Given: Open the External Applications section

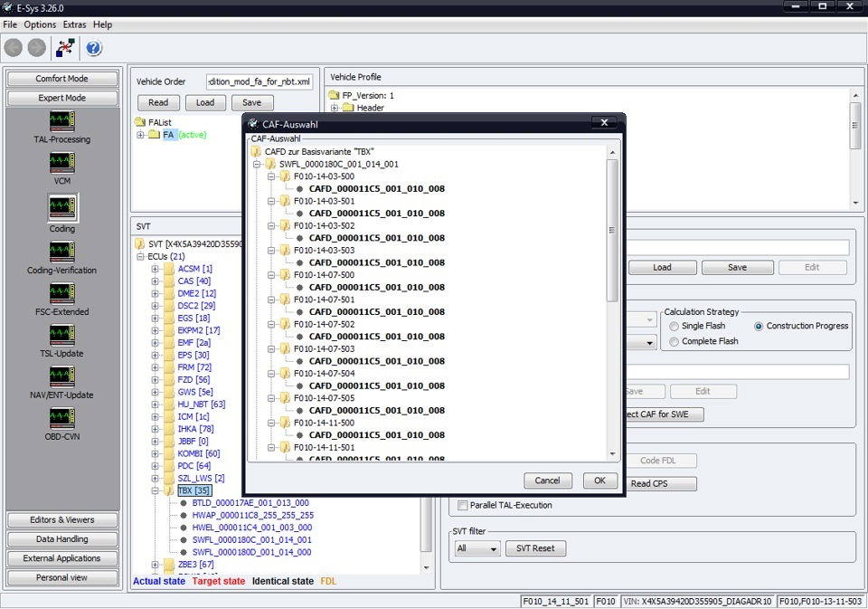Looking at the screenshot, I should (62, 558).
